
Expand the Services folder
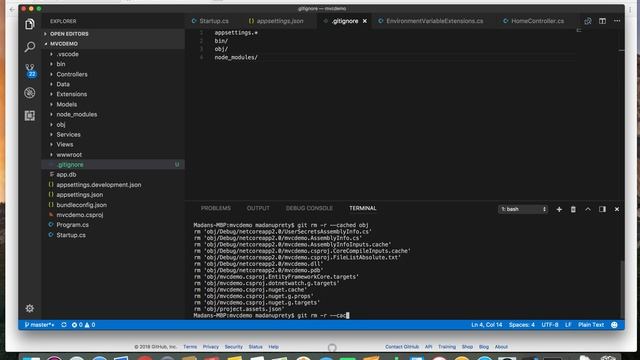pos(68,135)
